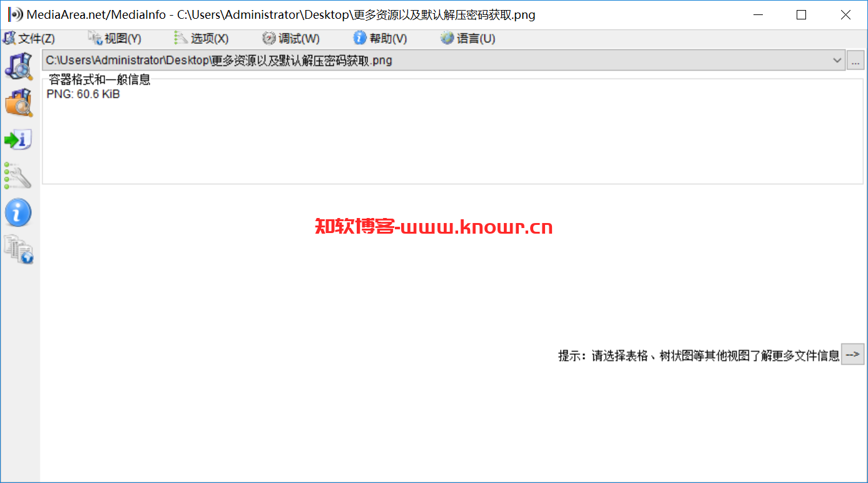Screen dimensions: 868x483
Task: Click the "-->" next view button
Action: 852,355
